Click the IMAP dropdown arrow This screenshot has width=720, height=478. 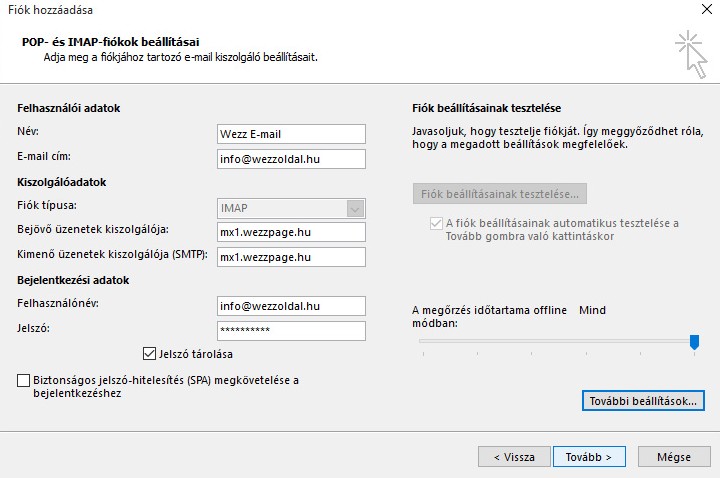pos(355,209)
